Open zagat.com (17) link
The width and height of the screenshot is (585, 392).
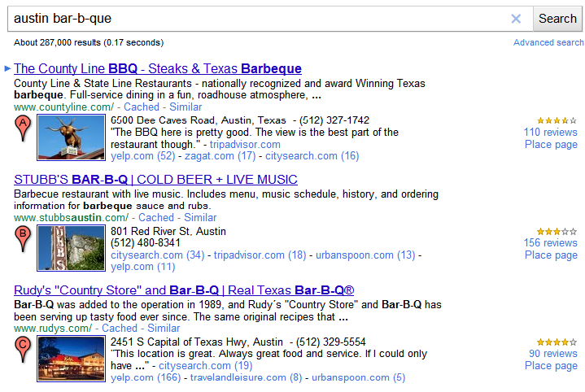(220, 156)
